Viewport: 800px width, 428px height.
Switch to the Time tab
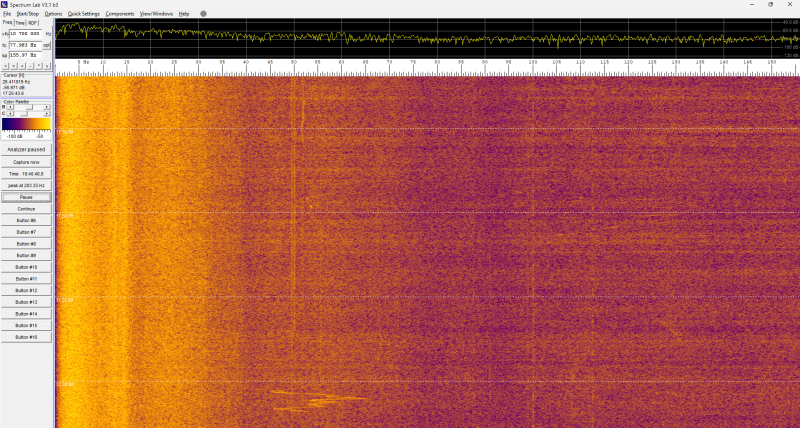click(x=20, y=23)
